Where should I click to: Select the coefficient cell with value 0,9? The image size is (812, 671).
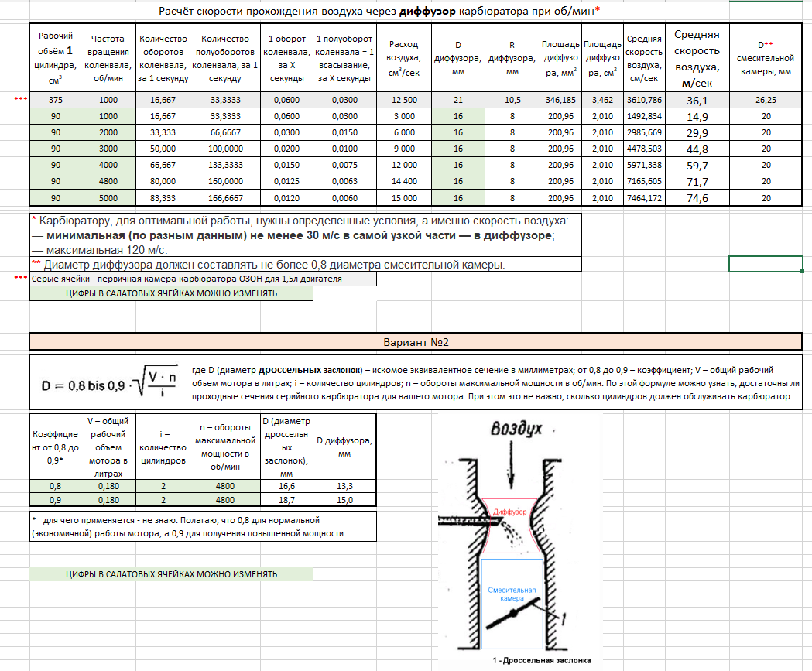pos(56,500)
